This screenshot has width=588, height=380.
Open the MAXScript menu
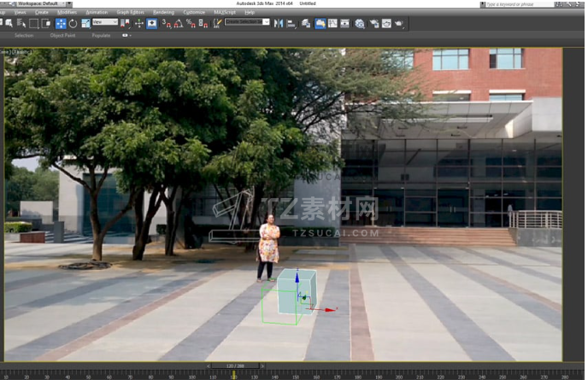click(x=225, y=12)
